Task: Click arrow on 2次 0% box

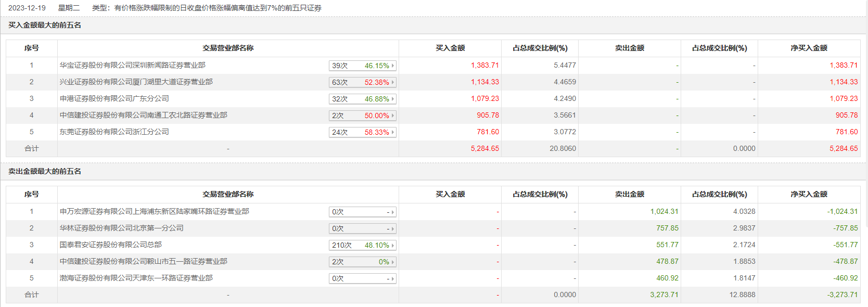Action: click(x=393, y=262)
